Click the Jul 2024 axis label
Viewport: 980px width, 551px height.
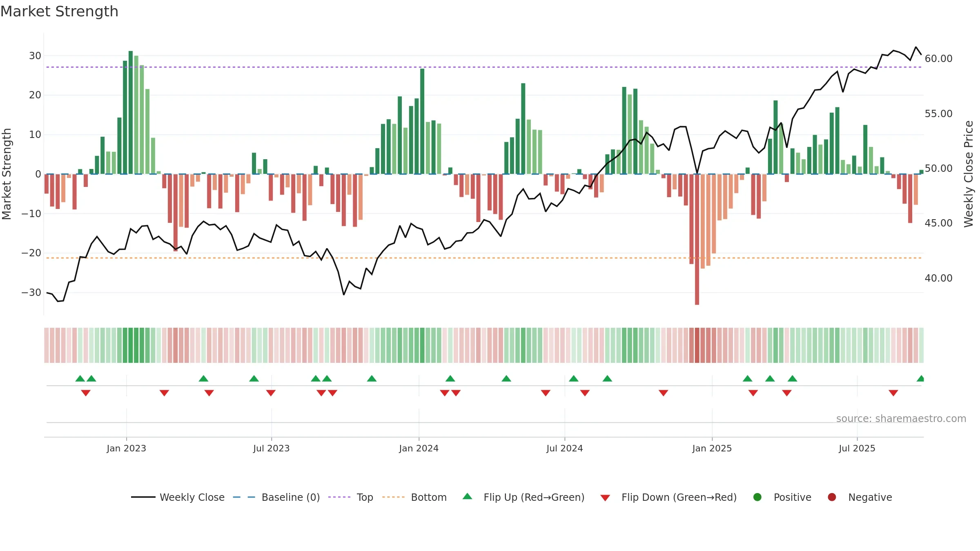click(564, 448)
